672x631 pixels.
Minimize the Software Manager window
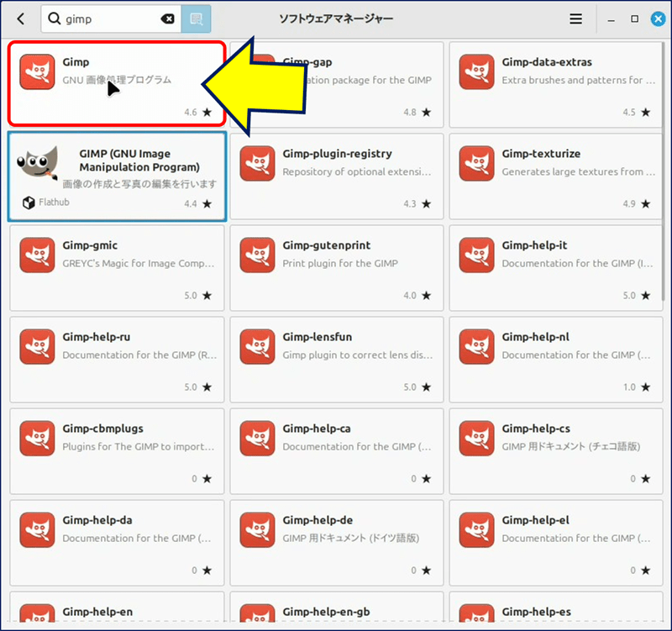(x=612, y=19)
